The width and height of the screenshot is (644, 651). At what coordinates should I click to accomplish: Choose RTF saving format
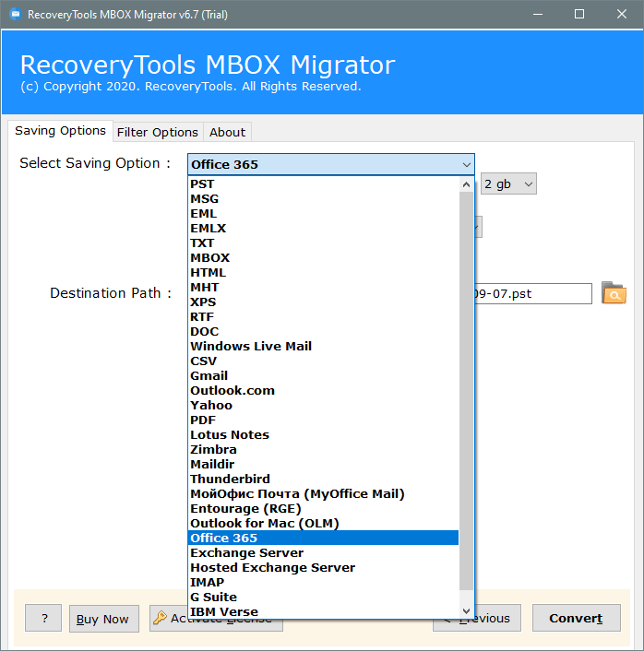click(x=323, y=317)
